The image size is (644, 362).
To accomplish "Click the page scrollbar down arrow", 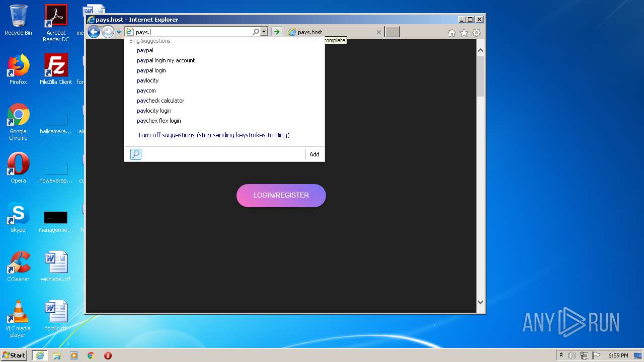I will click(480, 302).
